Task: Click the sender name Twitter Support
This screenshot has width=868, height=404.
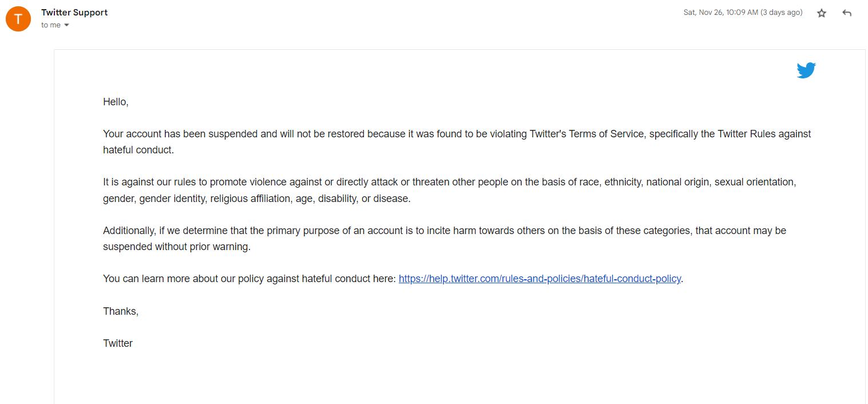Action: pos(74,12)
